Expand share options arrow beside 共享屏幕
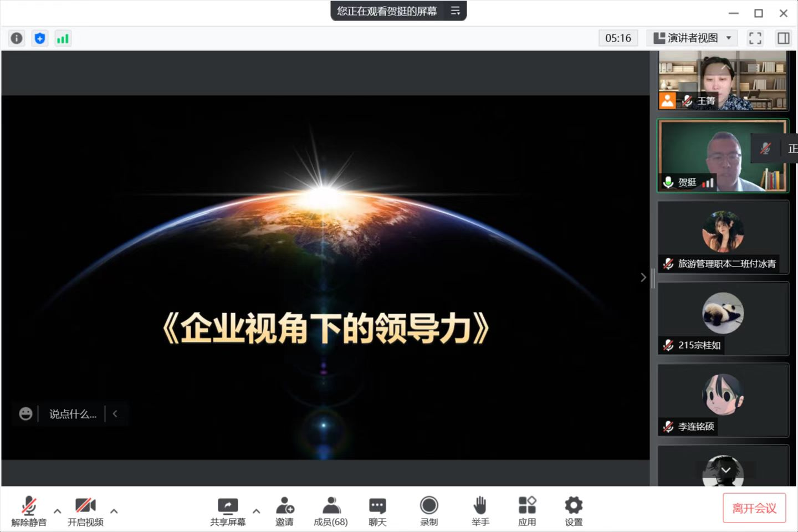Viewport: 798px width, 532px height. (256, 511)
